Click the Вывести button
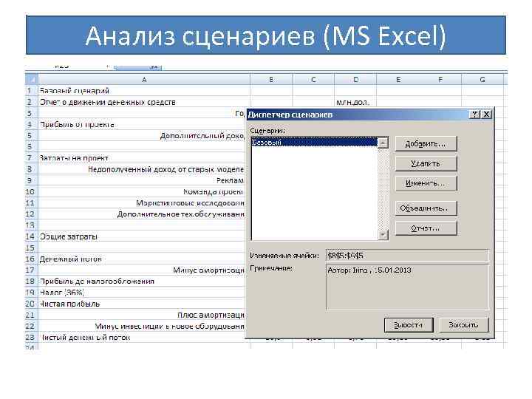Screen dimensions: 532x399 pos(409,325)
